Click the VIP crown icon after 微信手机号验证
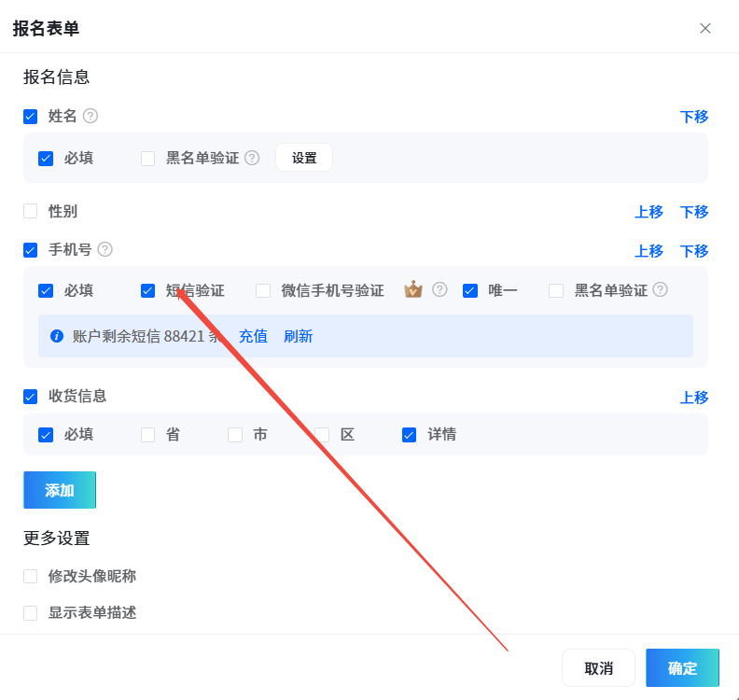 413,289
